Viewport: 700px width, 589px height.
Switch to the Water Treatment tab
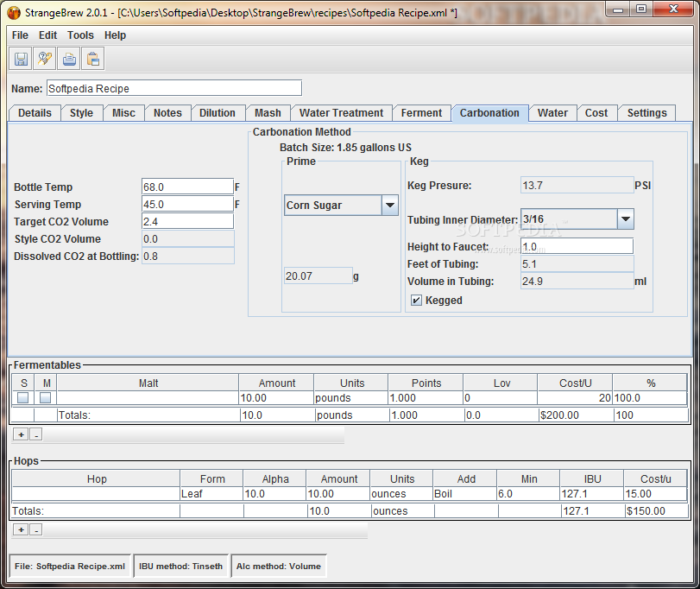coord(341,113)
